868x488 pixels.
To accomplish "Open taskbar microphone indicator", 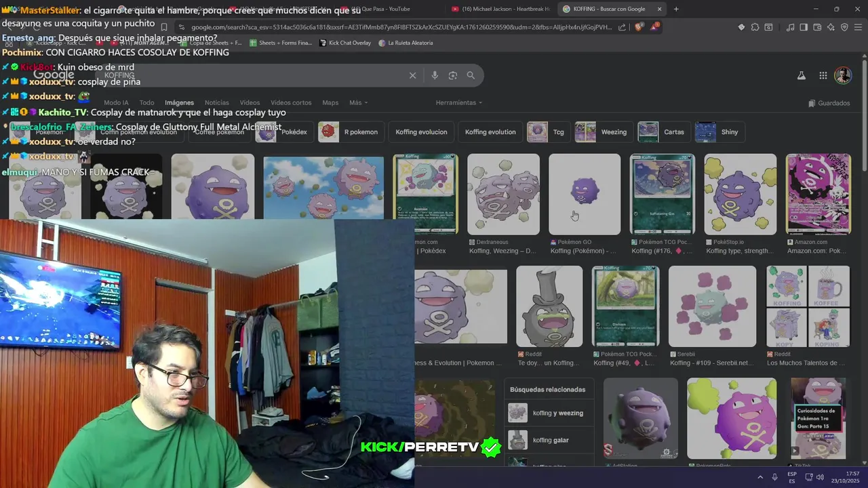I will [x=774, y=477].
